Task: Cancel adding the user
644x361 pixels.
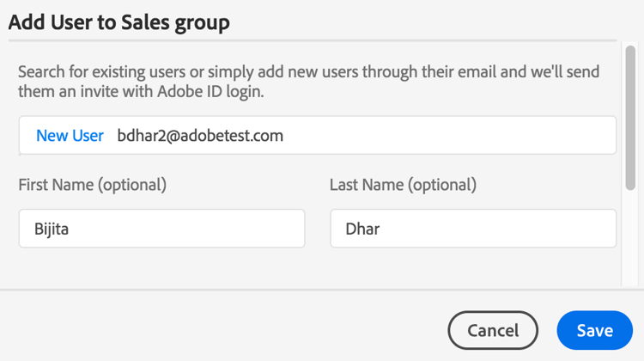Action: click(x=493, y=330)
